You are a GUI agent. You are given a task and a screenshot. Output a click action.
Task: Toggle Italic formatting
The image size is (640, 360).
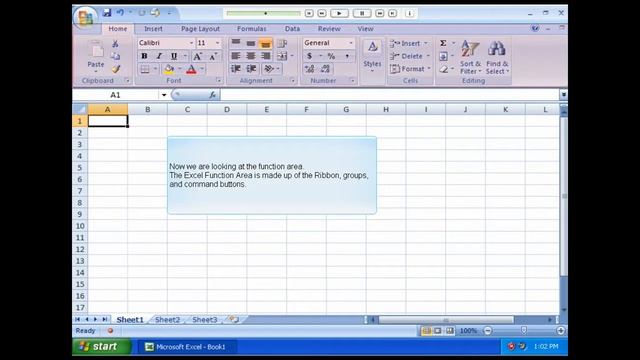tap(159, 56)
